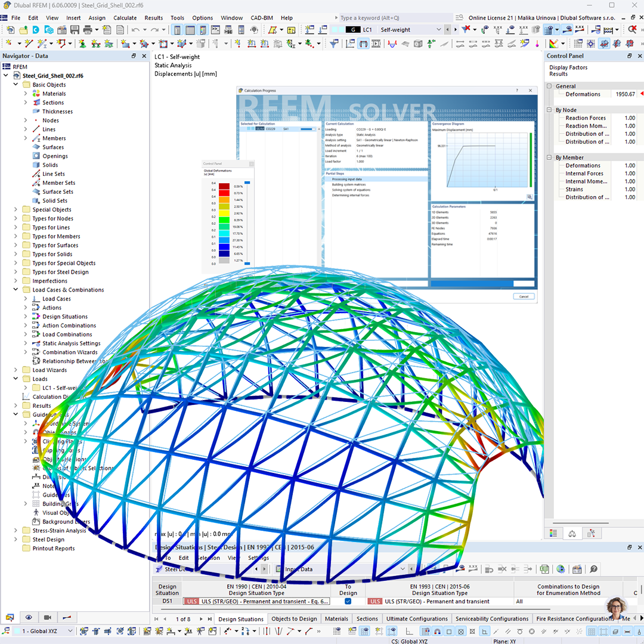This screenshot has width=644, height=644.
Task: Jump to last table page arrow
Action: [210, 619]
